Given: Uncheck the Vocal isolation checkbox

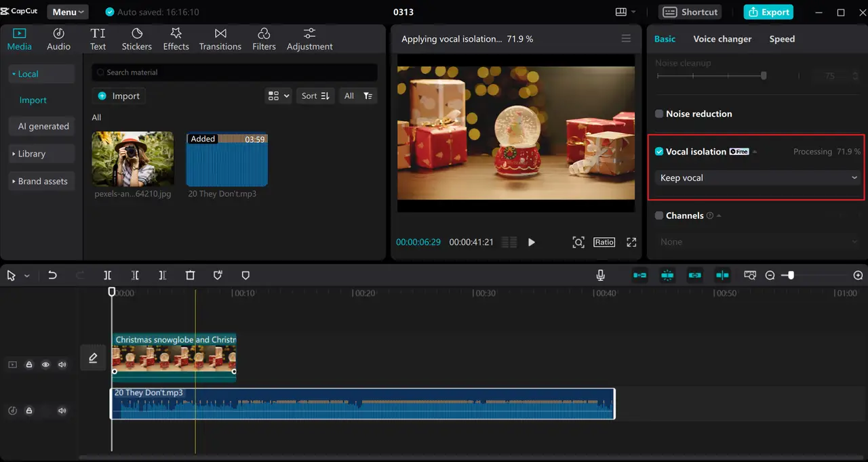Looking at the screenshot, I should pos(659,152).
